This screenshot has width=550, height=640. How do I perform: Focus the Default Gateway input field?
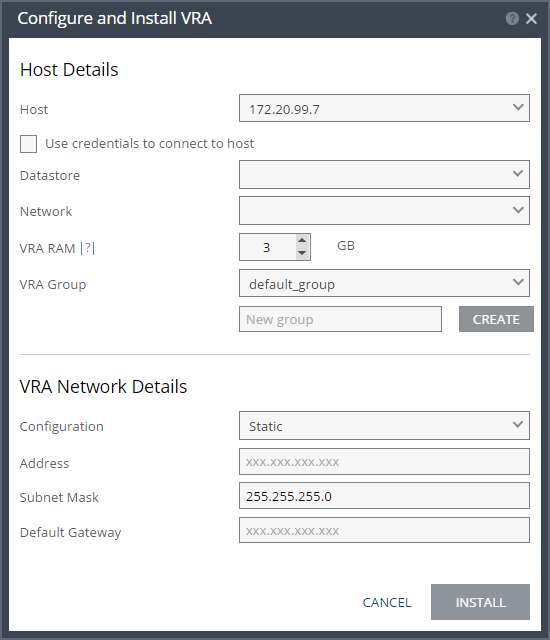tap(384, 530)
